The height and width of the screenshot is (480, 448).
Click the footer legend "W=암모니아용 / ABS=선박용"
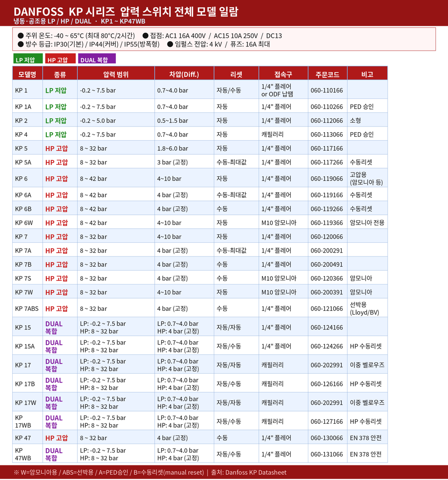pos(57,472)
